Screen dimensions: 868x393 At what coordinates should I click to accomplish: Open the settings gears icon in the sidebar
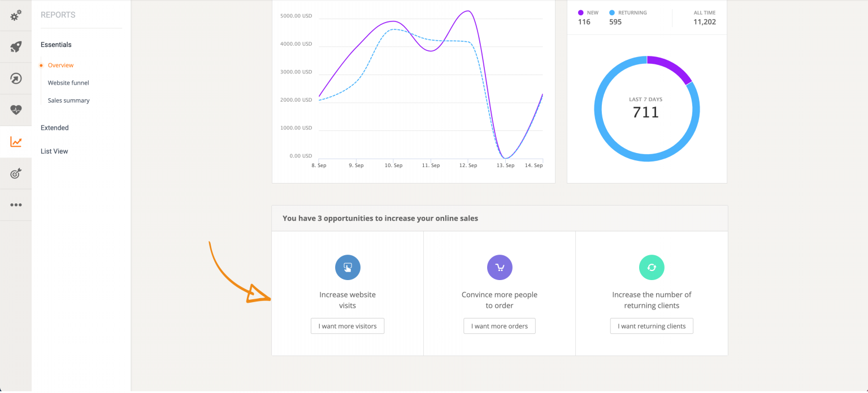pos(15,16)
